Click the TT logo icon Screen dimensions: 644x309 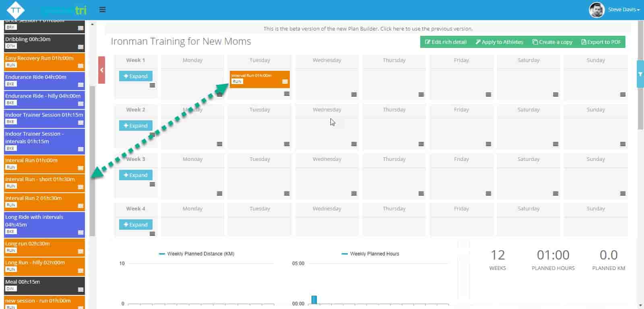(x=16, y=10)
